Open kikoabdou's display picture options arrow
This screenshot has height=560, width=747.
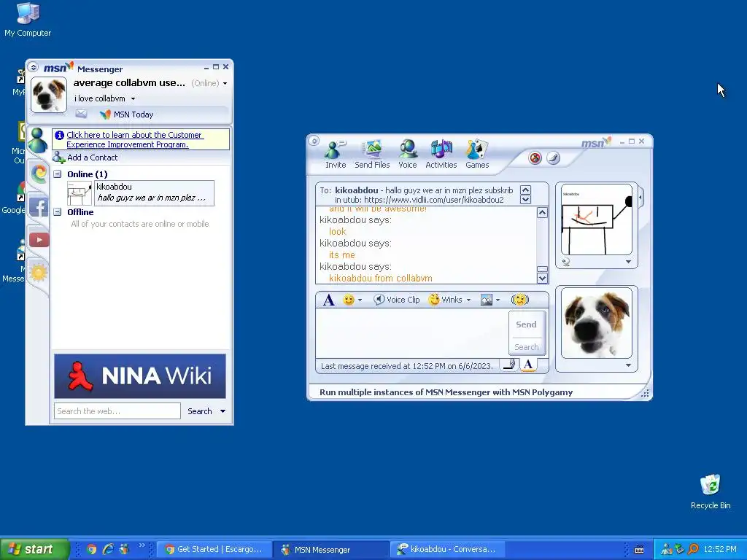(x=628, y=262)
